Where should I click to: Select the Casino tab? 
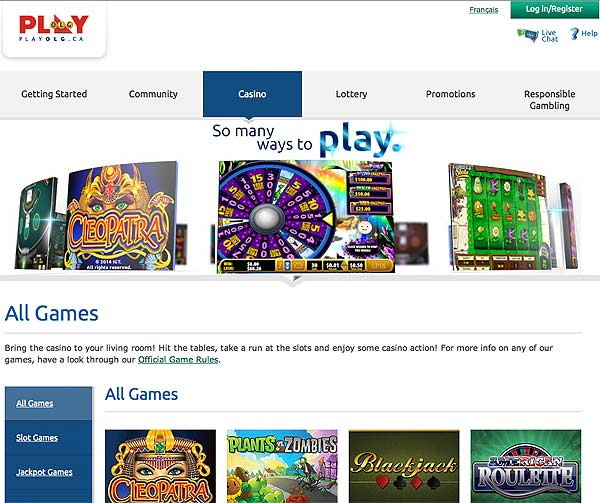[252, 94]
